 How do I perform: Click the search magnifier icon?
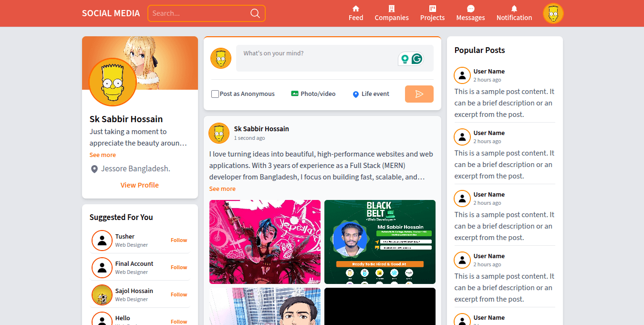point(255,13)
